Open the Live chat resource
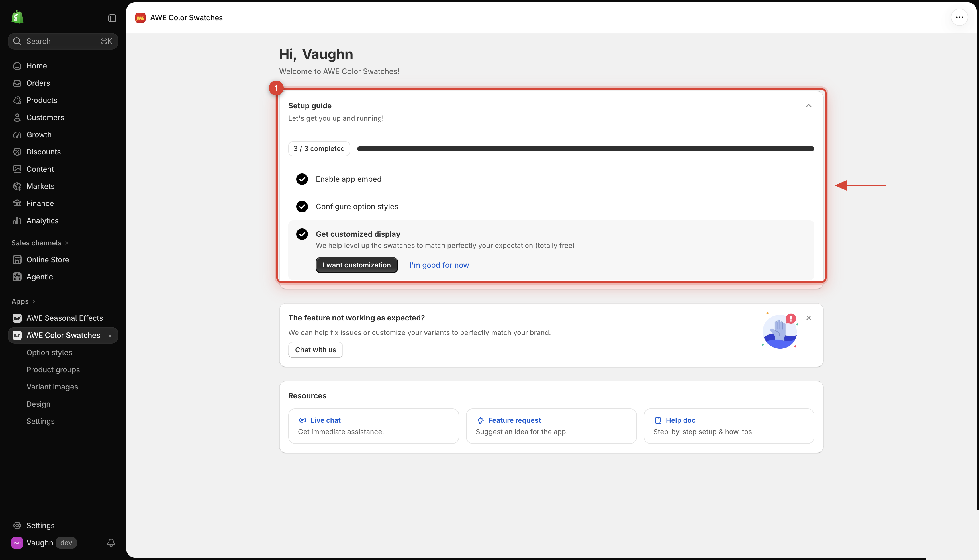The image size is (979, 560). pyautogui.click(x=373, y=426)
